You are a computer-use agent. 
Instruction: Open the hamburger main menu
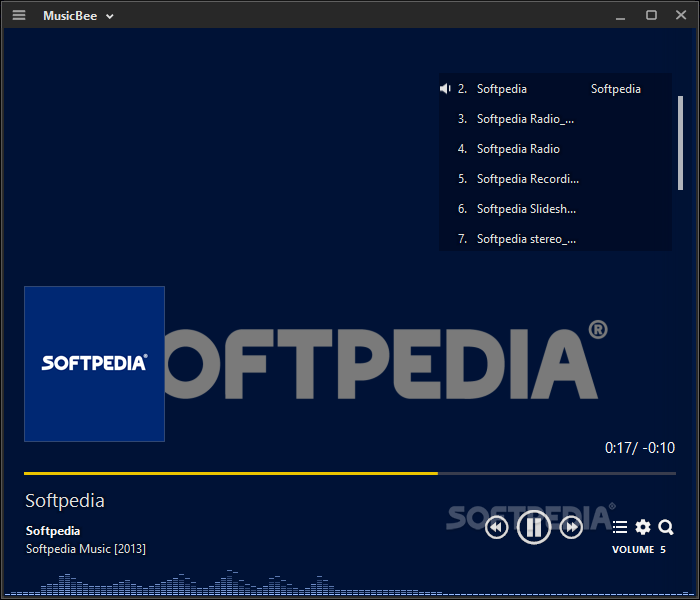[x=19, y=15]
